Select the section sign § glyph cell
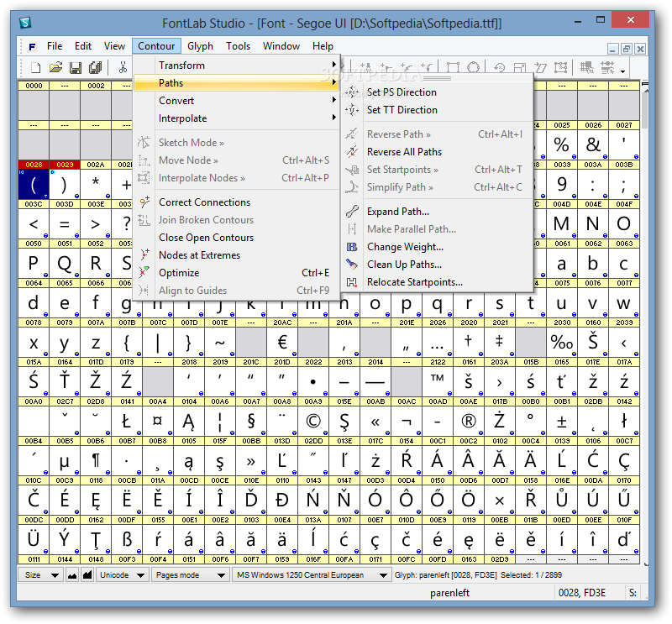Viewport: 672px width, 624px height. tap(251, 422)
